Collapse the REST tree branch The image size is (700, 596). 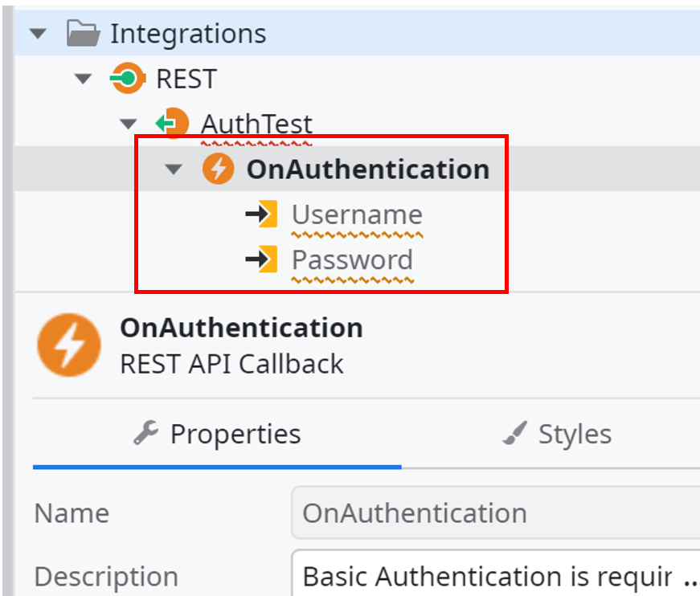pos(82,78)
